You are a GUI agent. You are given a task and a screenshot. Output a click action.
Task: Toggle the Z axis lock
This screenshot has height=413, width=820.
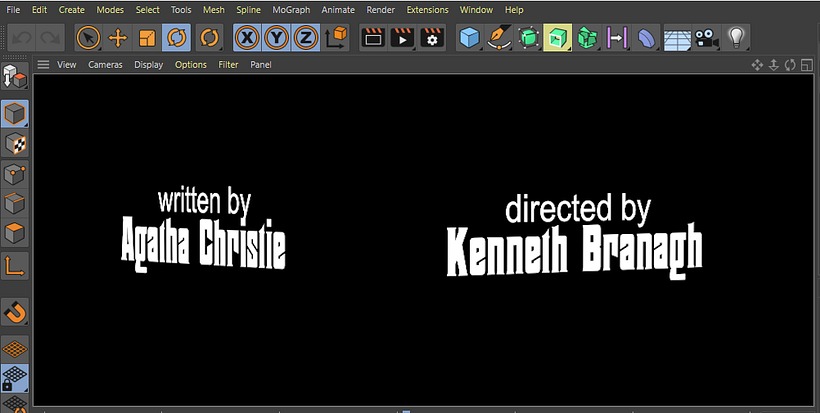(306, 38)
